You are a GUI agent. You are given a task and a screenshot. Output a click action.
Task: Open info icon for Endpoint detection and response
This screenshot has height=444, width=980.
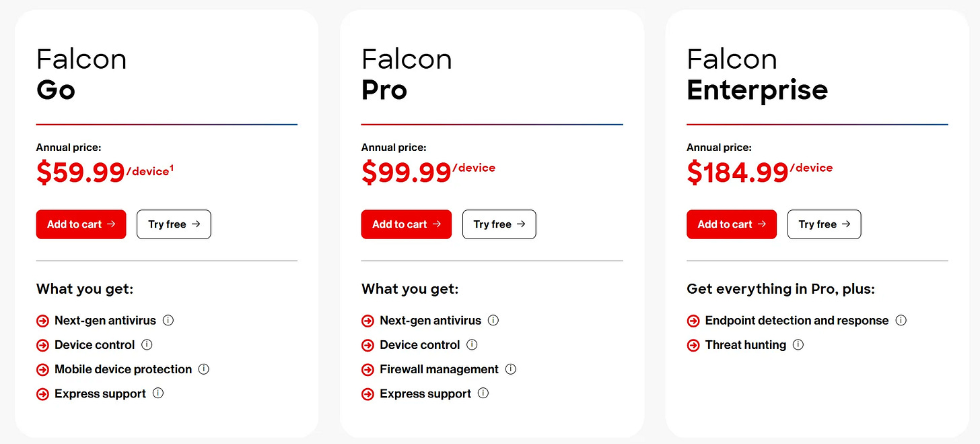901,320
